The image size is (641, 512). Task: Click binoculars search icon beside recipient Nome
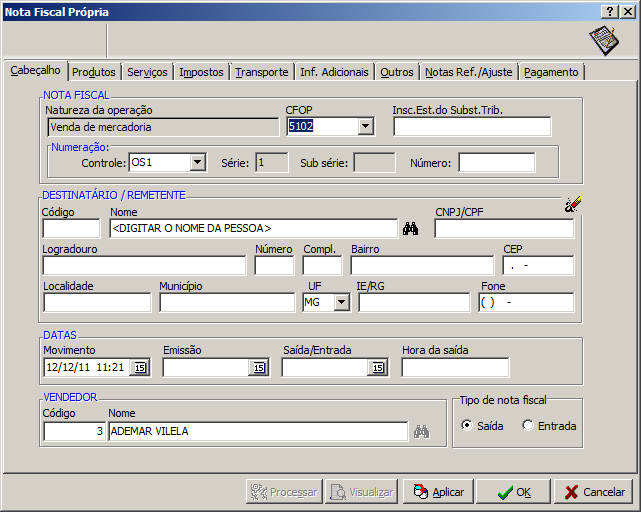click(x=410, y=229)
